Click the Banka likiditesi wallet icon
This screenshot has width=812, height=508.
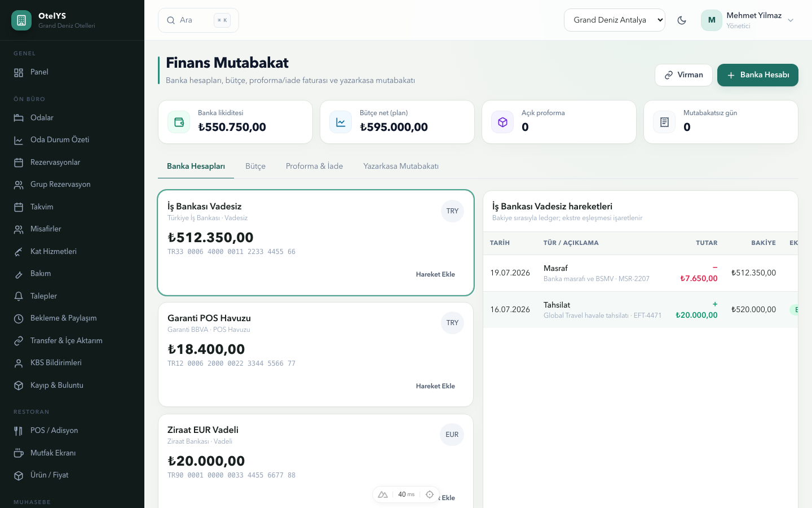[179, 122]
